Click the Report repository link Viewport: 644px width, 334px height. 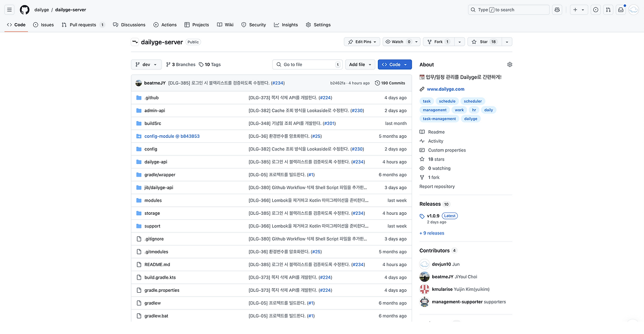tap(437, 187)
